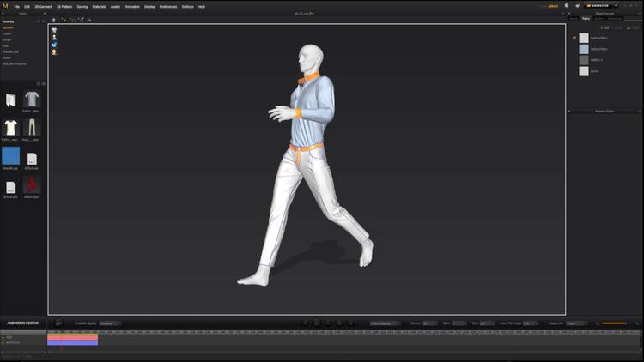Select the bottom white fabric swatch
This screenshot has height=362, width=644.
pyautogui.click(x=584, y=71)
